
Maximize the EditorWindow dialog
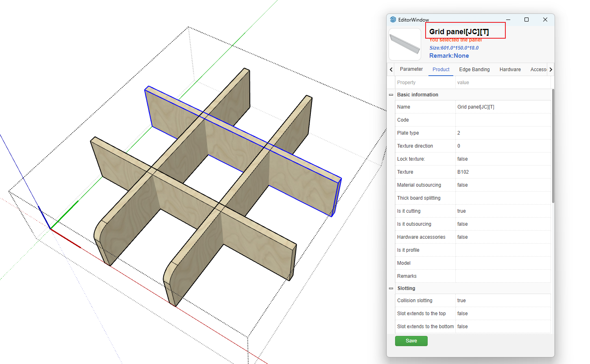click(x=527, y=20)
